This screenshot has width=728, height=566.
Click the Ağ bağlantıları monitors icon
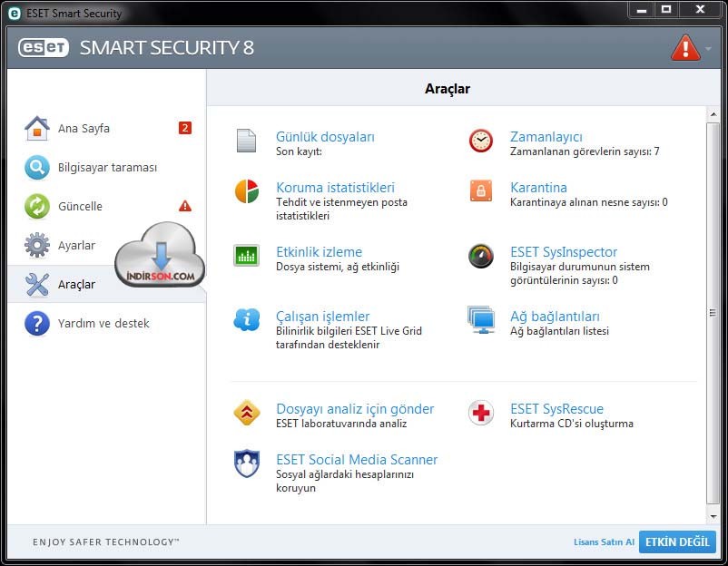point(481,319)
